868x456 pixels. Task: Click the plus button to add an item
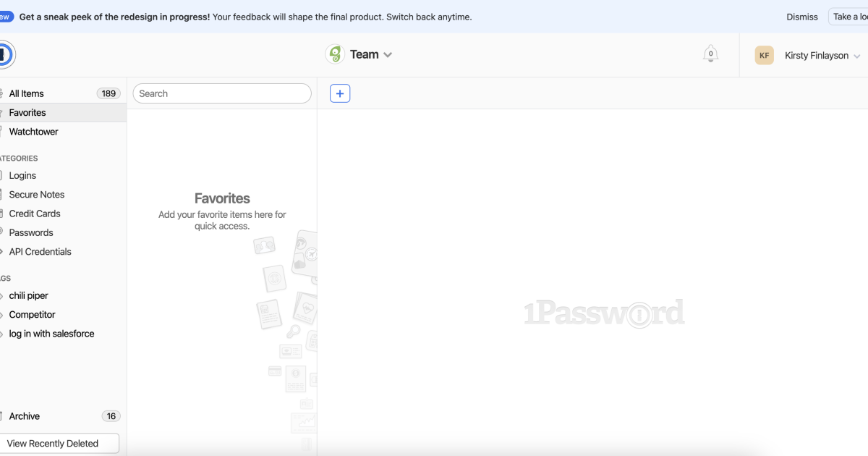click(x=340, y=93)
